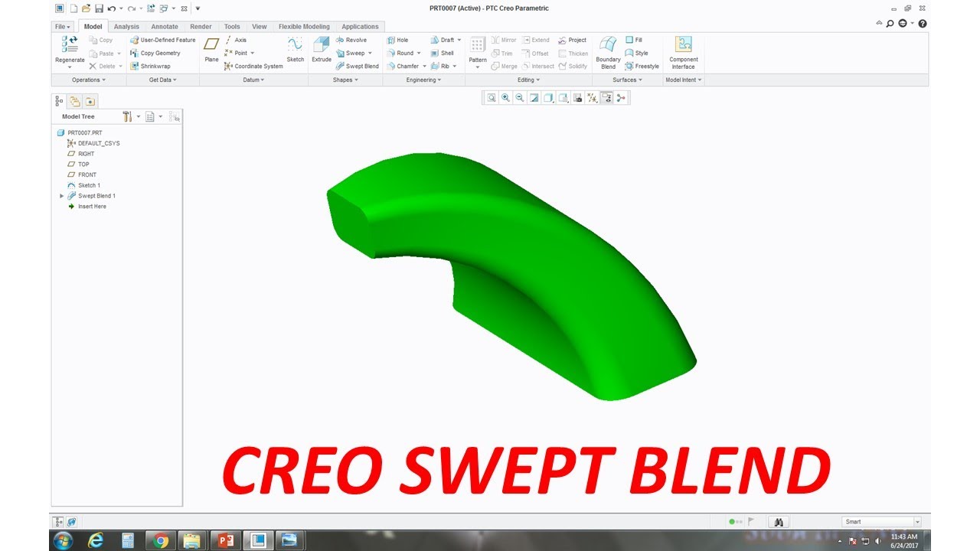The width and height of the screenshot is (980, 551).
Task: Toggle the navigator pane display in status bar
Action: point(59,522)
